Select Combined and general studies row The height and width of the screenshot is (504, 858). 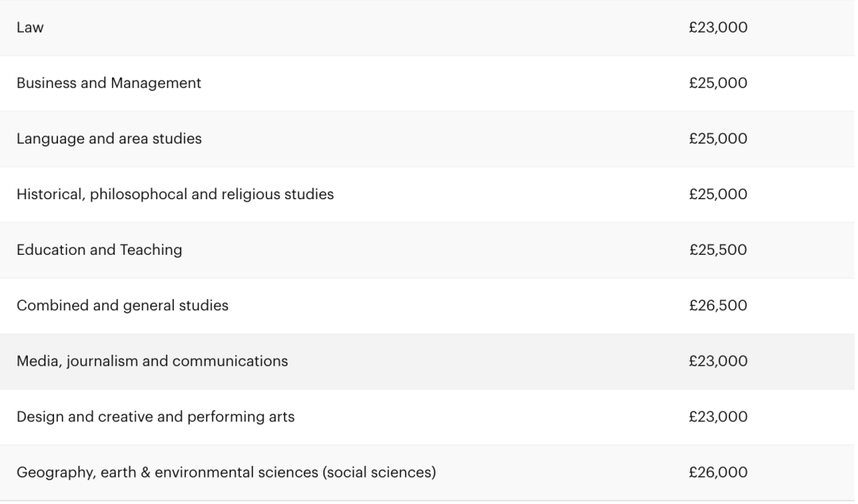pyautogui.click(x=122, y=306)
